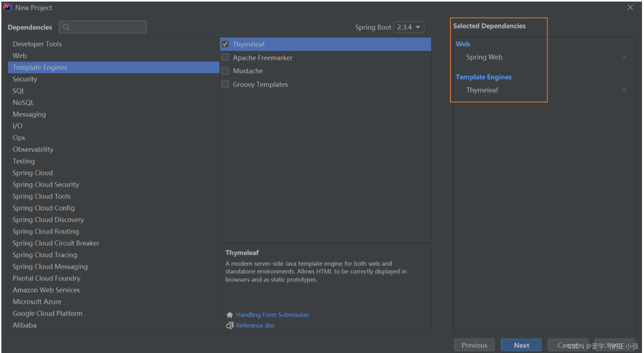Select Amazon Web Services category
This screenshot has width=644, height=353.
coord(114,290)
